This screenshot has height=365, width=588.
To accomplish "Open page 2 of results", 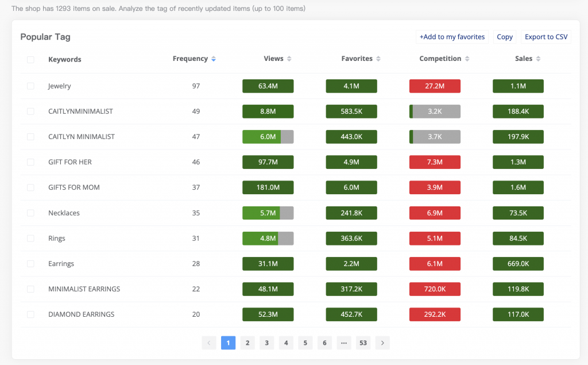I will coord(247,343).
